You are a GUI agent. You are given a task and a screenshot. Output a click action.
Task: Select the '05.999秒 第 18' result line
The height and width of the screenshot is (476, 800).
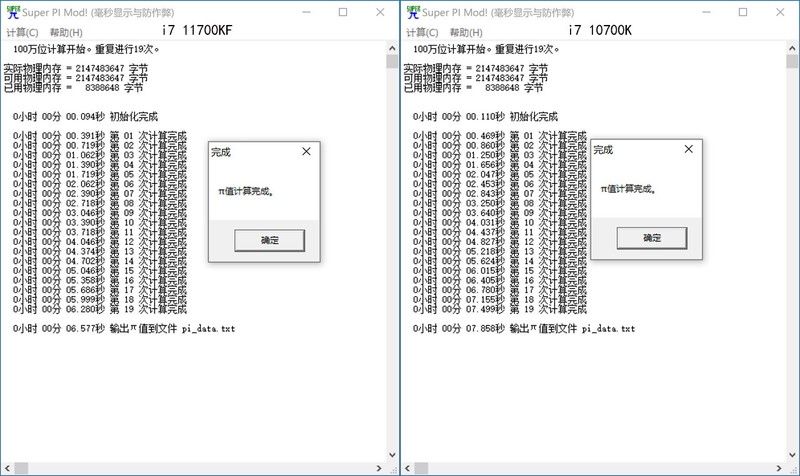(99, 299)
